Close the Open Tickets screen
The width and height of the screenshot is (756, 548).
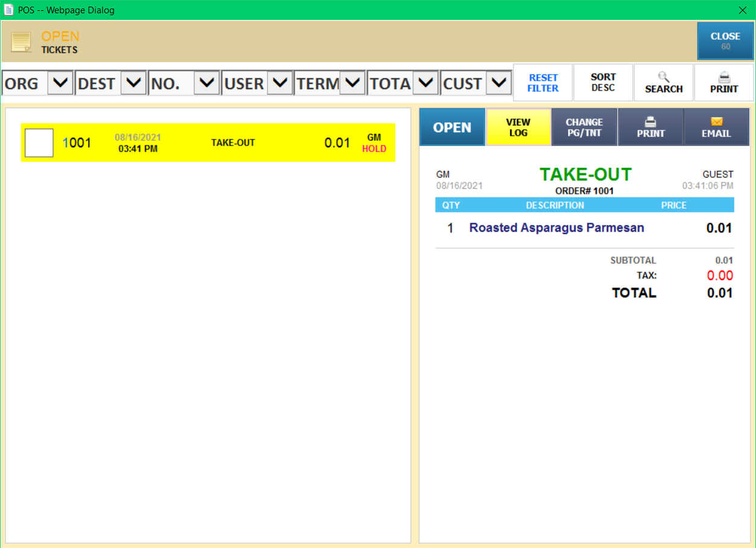725,41
